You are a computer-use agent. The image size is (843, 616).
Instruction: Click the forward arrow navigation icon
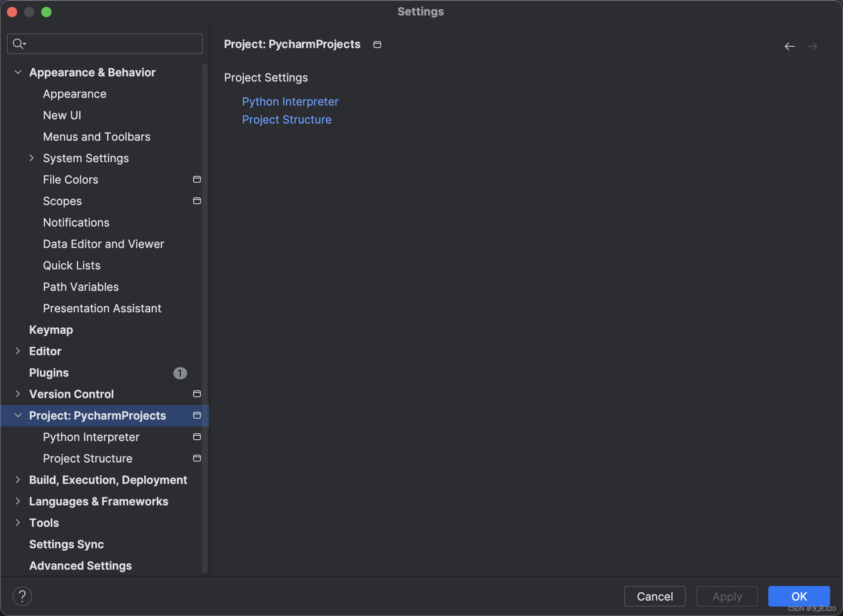point(812,46)
